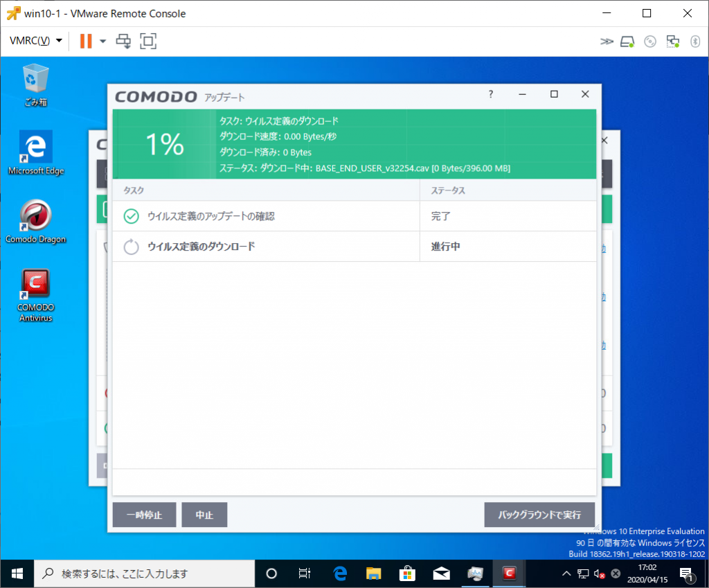The width and height of the screenshot is (709, 588).
Task: Click the taskbar search box
Action: pyautogui.click(x=145, y=573)
